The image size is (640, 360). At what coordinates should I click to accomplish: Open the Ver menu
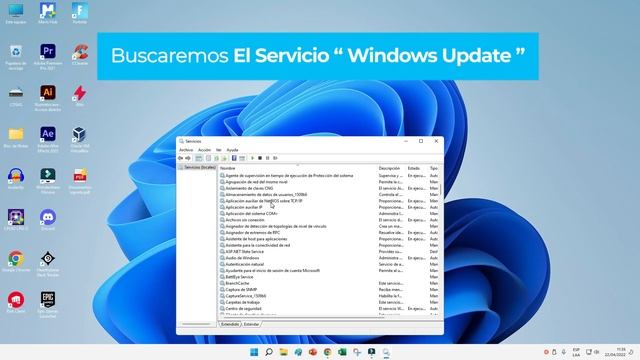[219, 150]
